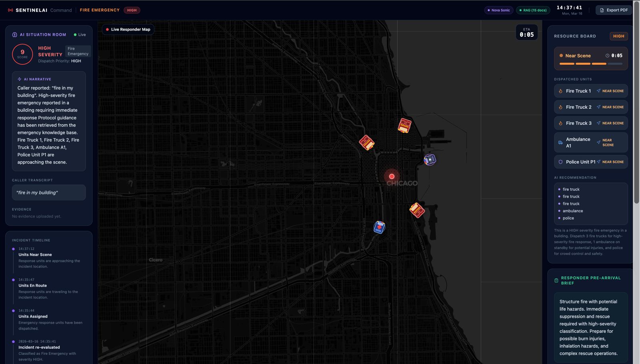Click the "Units Assigned" timeline title
The image size is (640, 364).
click(33, 316)
